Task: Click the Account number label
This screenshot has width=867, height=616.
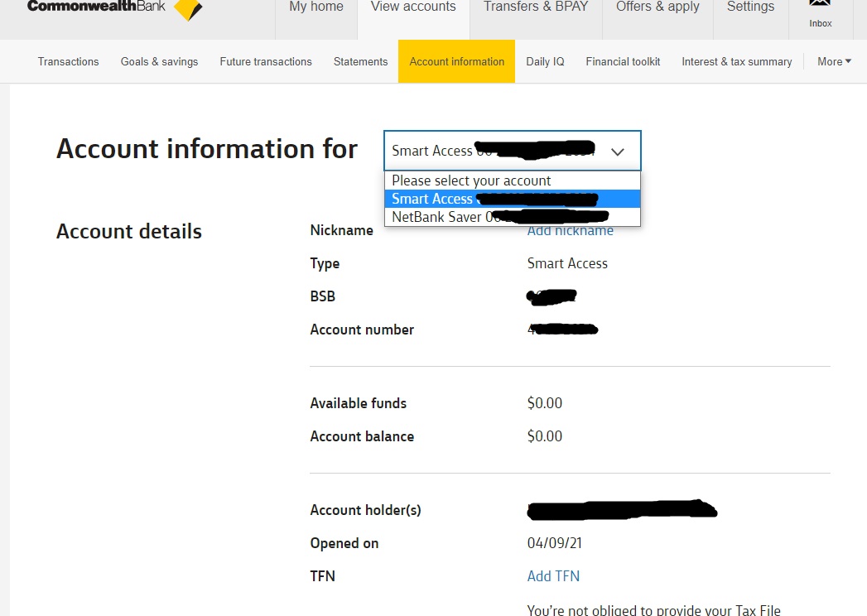Action: pyautogui.click(x=362, y=330)
